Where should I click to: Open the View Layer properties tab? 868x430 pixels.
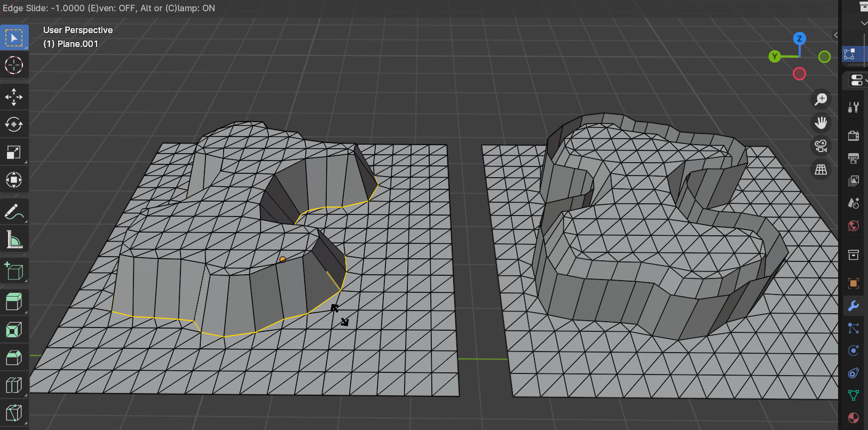point(854,180)
